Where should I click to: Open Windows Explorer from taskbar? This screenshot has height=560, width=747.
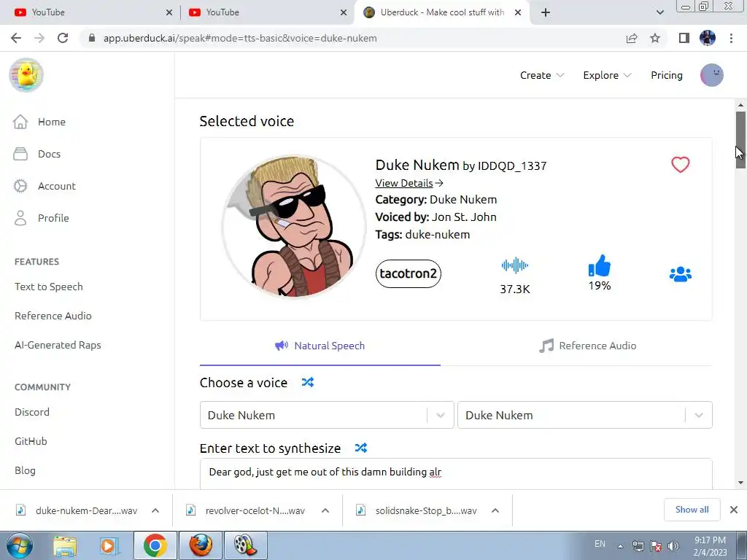tap(64, 545)
